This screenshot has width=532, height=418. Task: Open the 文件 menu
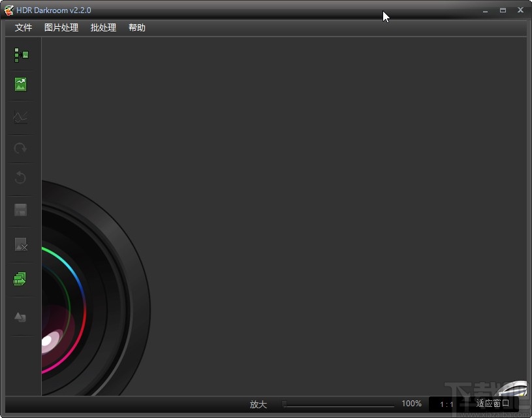23,27
